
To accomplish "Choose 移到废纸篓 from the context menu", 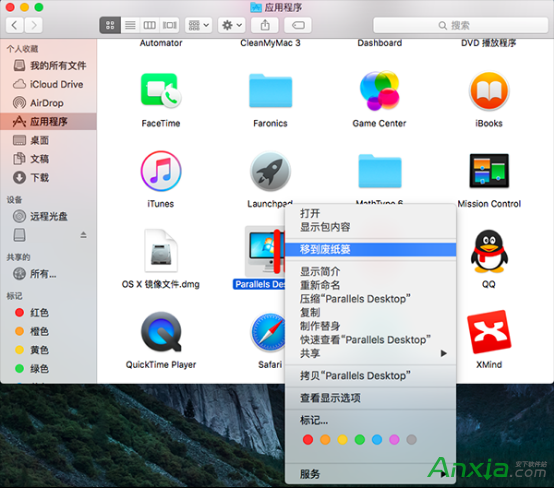I will pyautogui.click(x=370, y=249).
